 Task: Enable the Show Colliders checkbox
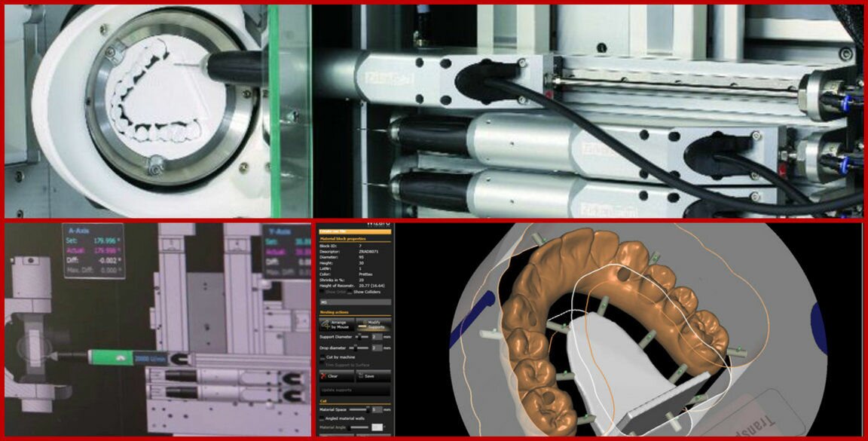tap(350, 292)
